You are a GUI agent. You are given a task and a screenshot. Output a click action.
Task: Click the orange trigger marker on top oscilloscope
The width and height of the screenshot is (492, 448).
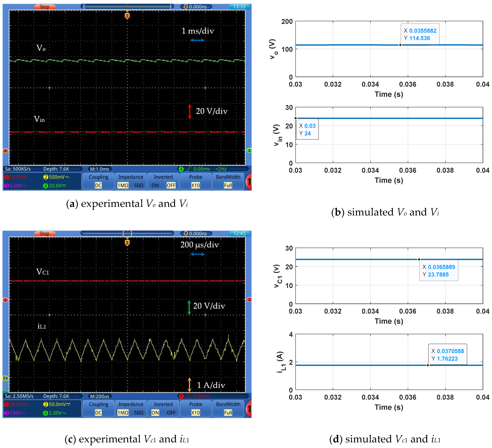pyautogui.click(x=127, y=16)
